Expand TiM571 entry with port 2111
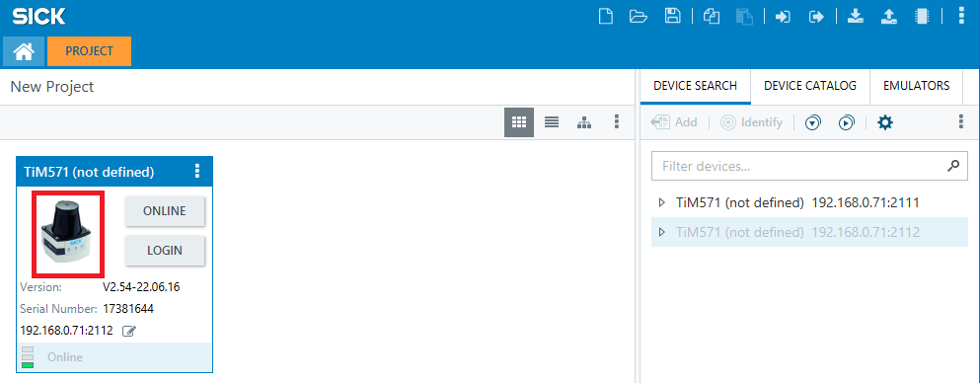This screenshot has width=980, height=383. pos(662,202)
